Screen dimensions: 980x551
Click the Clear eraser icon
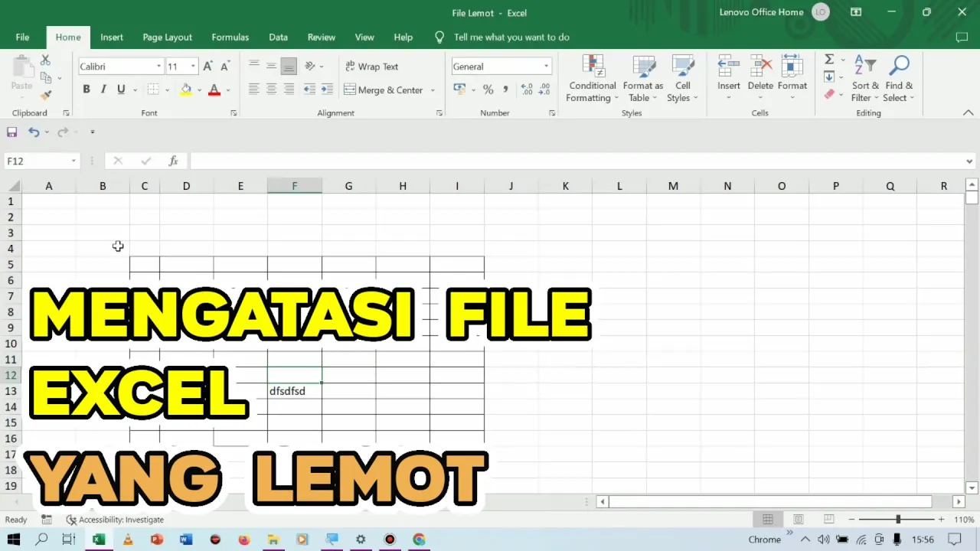coord(829,94)
